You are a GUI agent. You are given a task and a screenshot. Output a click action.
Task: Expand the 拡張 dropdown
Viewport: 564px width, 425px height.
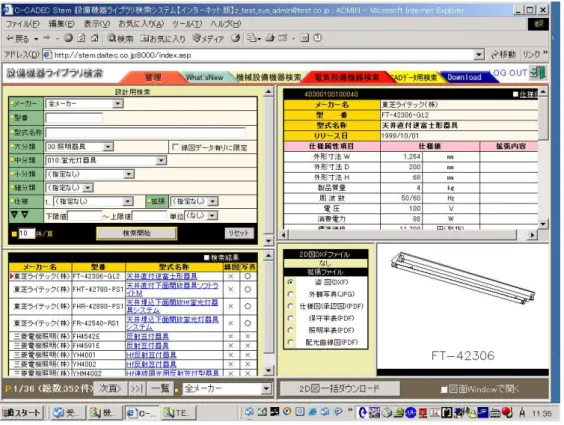[213, 201]
